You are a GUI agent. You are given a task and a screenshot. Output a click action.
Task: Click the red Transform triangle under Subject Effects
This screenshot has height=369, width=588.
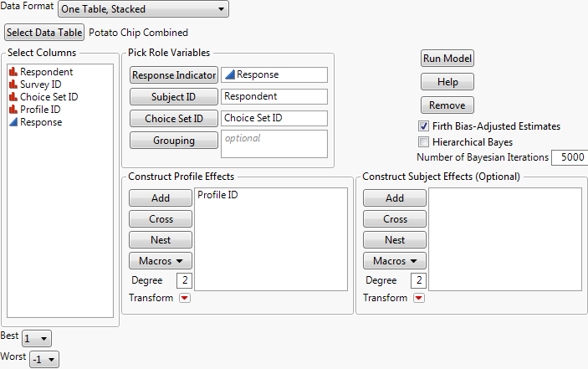[x=419, y=298]
